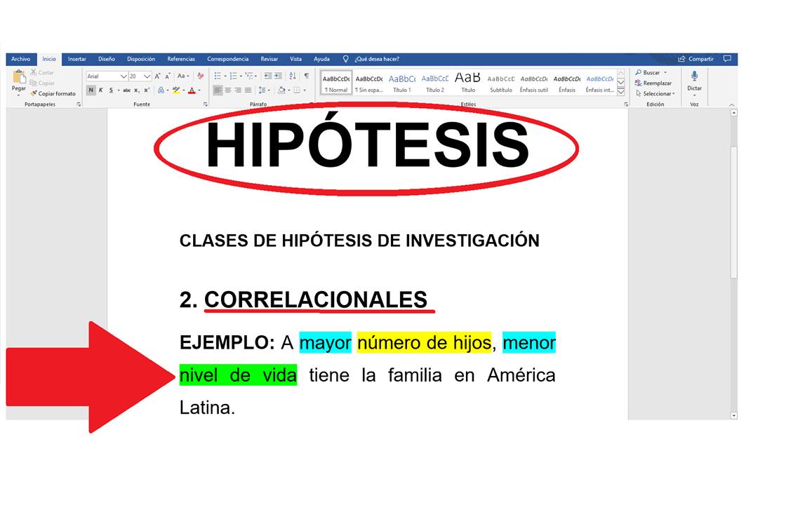
Task: Open the Portapapeles pane launcher
Action: pyautogui.click(x=79, y=105)
